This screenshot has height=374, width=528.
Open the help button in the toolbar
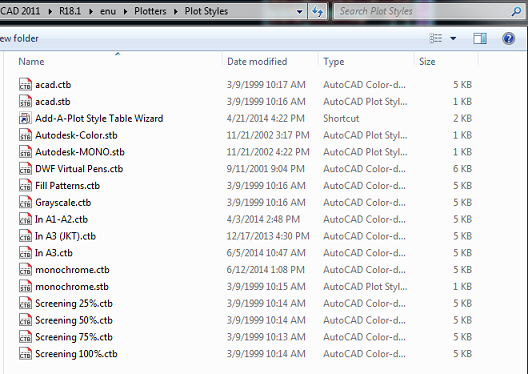pyautogui.click(x=508, y=38)
